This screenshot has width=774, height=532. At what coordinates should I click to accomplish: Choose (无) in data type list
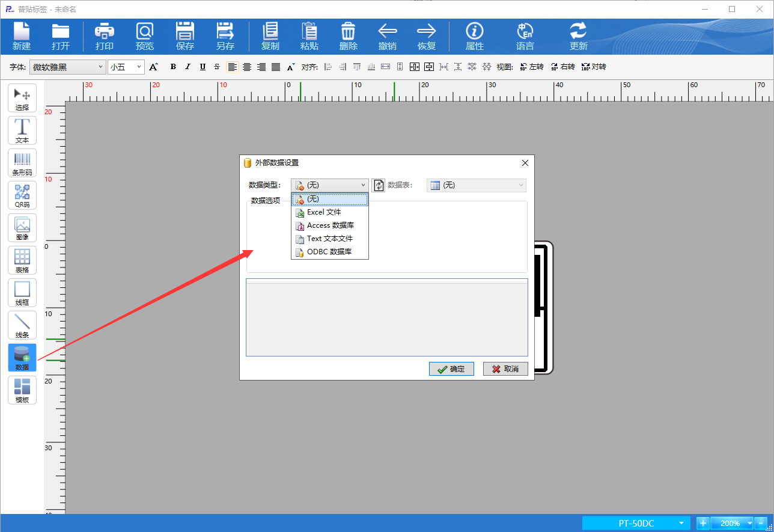coord(330,199)
